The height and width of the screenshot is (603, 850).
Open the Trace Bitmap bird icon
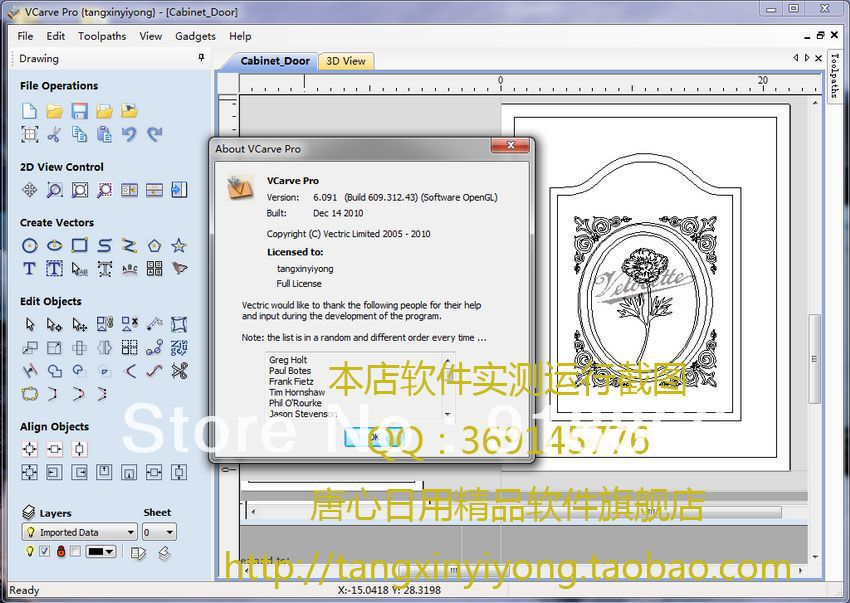[179, 268]
